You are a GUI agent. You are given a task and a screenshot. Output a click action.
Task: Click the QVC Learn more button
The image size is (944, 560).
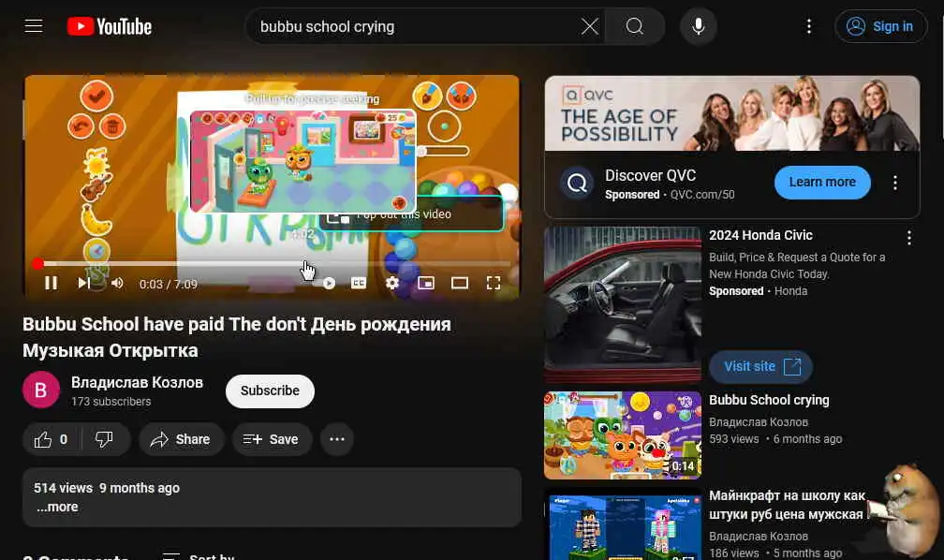[822, 183]
